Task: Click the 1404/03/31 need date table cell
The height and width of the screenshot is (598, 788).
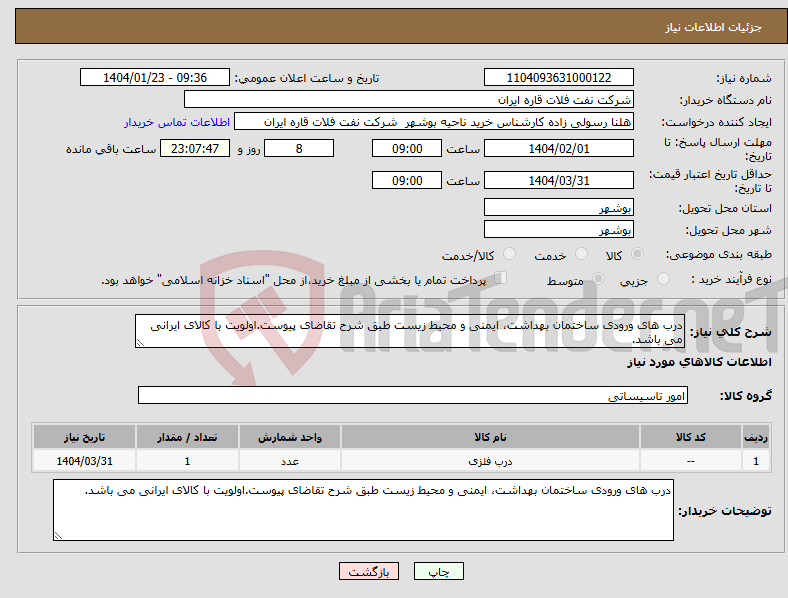Action: (x=84, y=461)
